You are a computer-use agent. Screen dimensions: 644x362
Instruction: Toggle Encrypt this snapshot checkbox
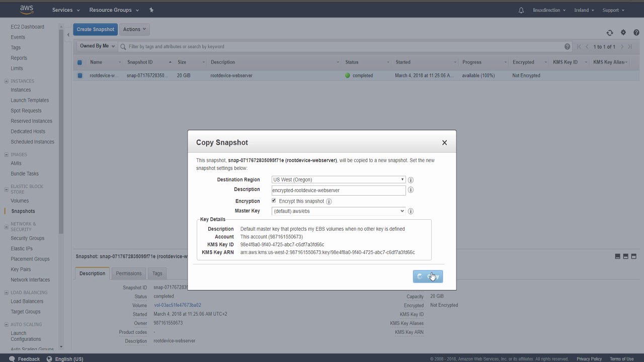274,201
